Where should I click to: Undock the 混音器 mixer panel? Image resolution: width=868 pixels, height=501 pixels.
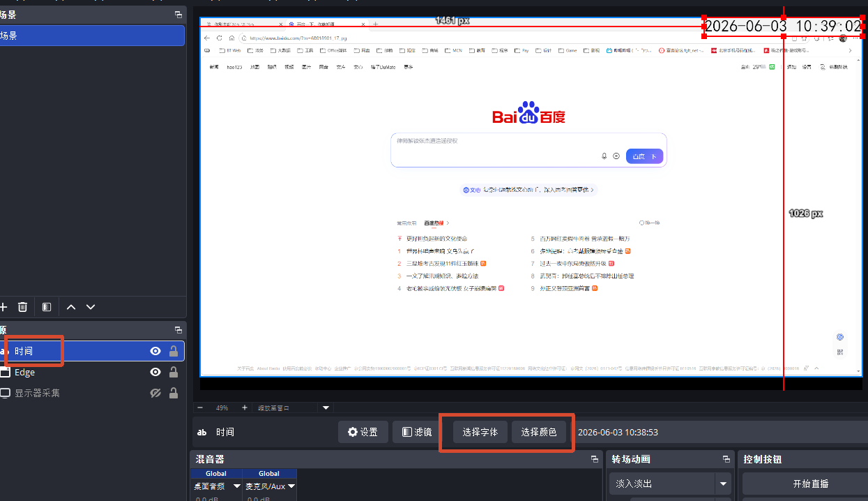[595, 459]
